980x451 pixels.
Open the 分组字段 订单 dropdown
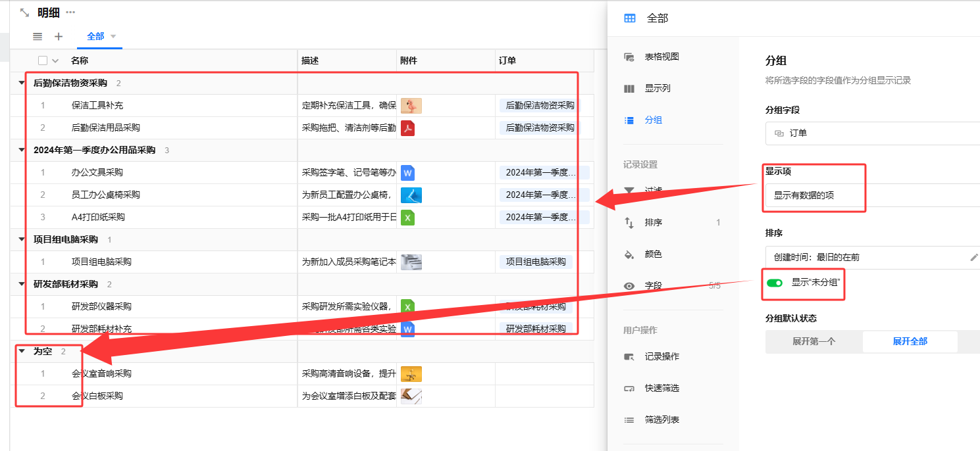869,133
